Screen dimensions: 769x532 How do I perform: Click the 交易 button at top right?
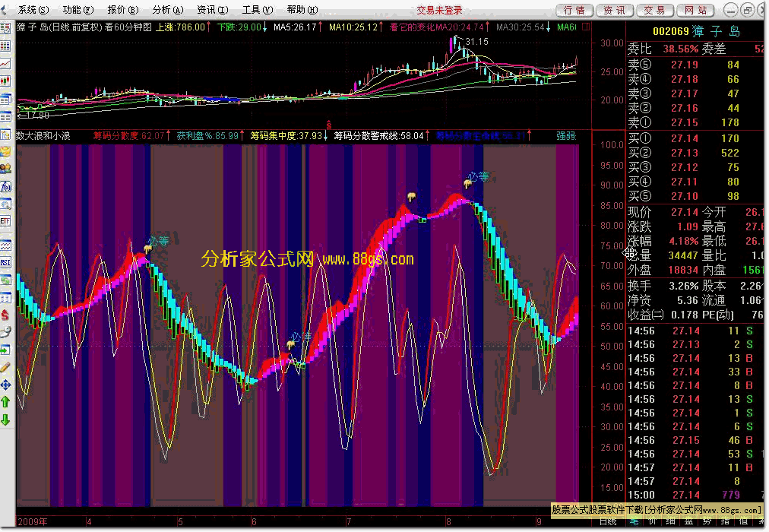(x=655, y=11)
